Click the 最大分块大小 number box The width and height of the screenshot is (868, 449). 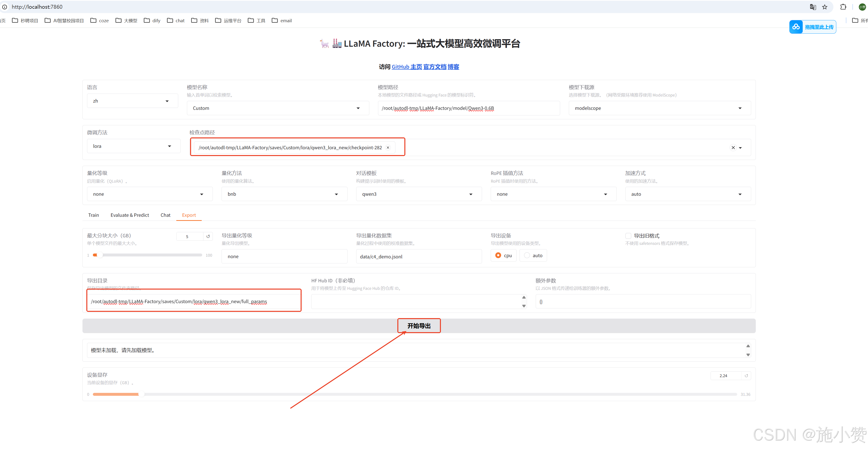(190, 236)
